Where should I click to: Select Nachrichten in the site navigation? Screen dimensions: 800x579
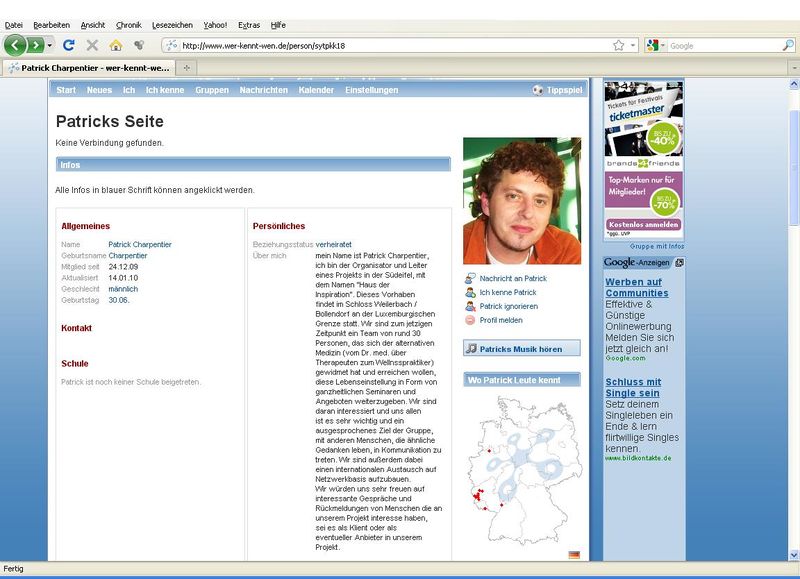click(263, 90)
